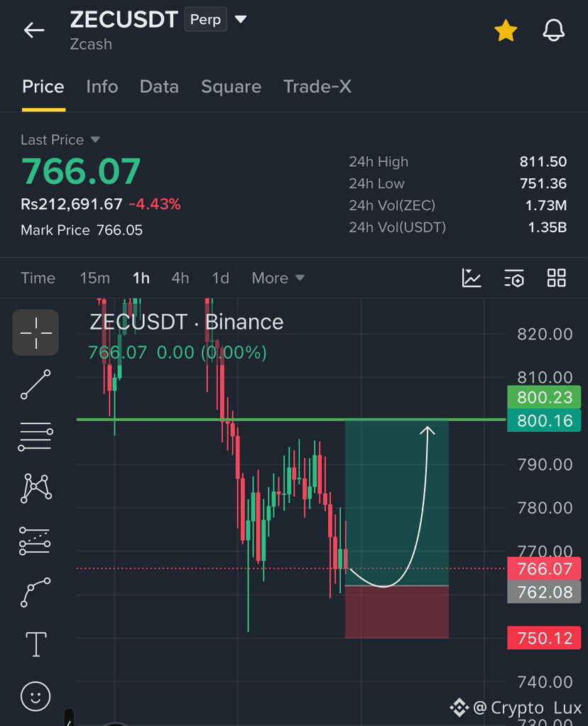Click the -4.43% change value

155,204
